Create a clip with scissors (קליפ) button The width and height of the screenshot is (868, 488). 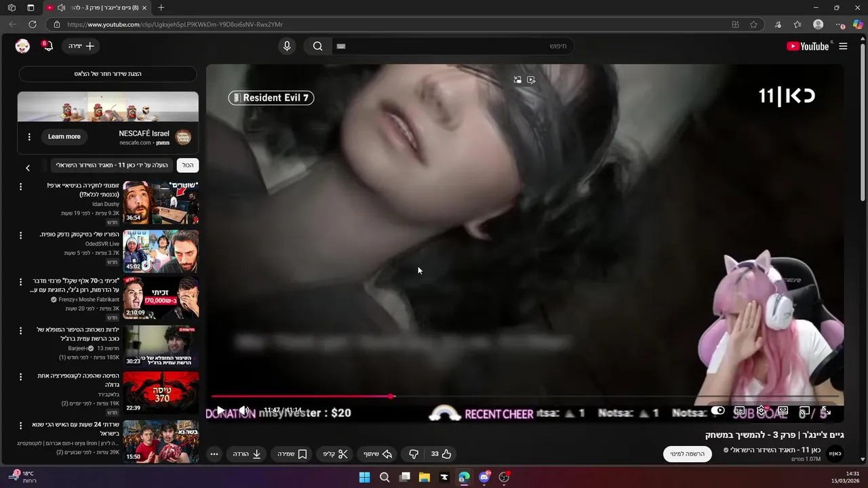pyautogui.click(x=335, y=454)
